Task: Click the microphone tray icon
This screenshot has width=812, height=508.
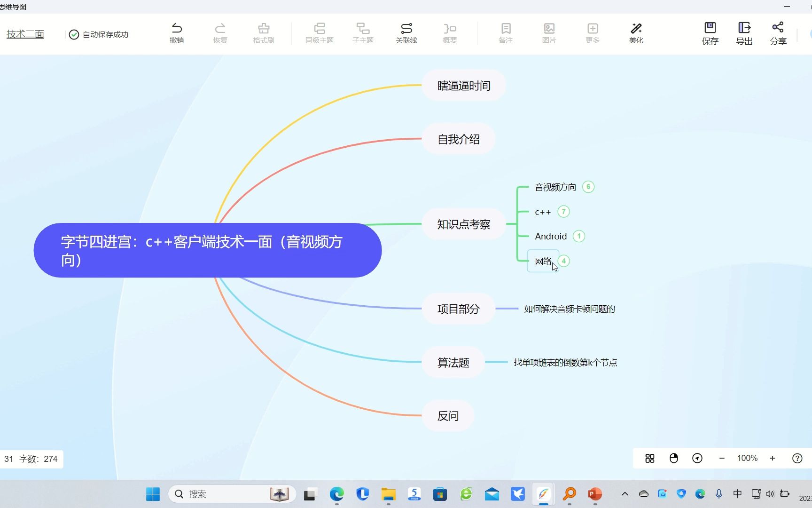Action: click(718, 494)
